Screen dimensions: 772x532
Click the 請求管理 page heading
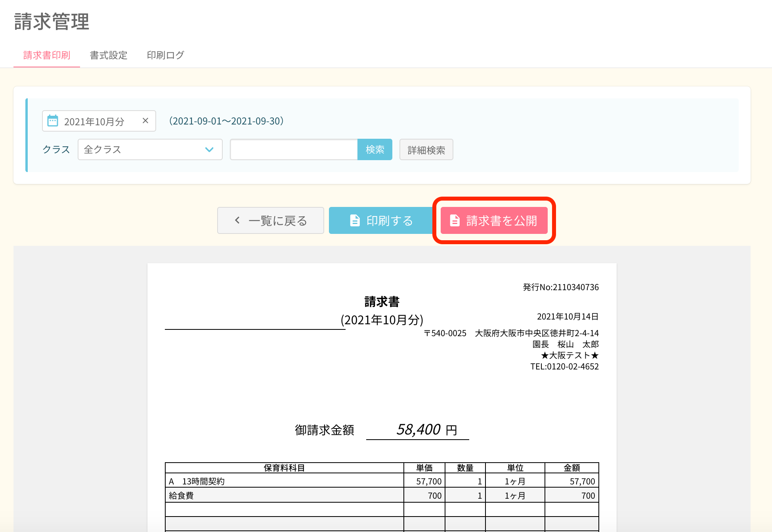pos(52,21)
